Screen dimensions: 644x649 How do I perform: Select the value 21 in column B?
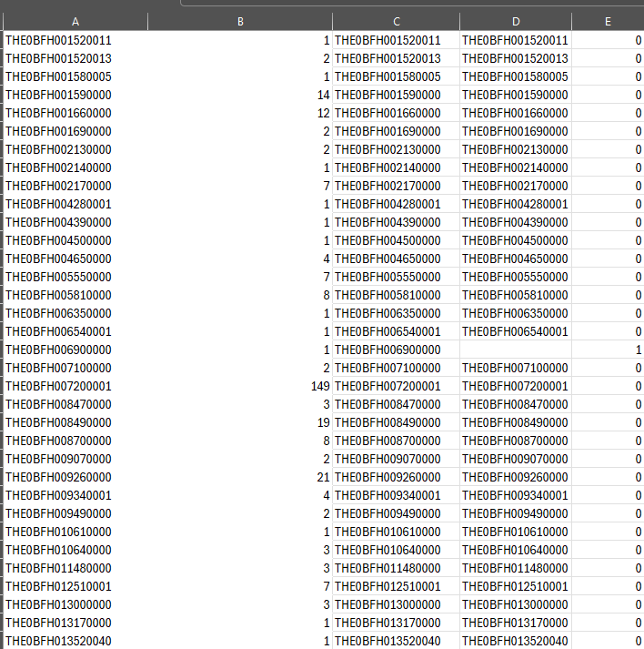tap(240, 477)
